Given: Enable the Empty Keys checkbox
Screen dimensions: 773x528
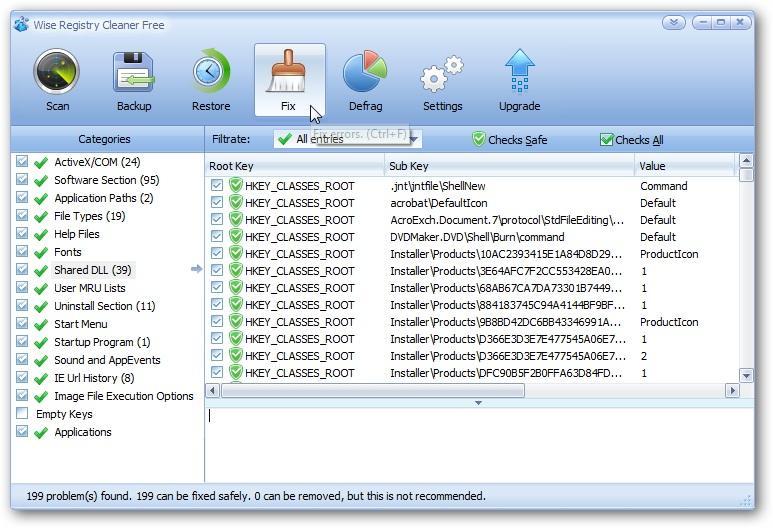Looking at the screenshot, I should 22,413.
